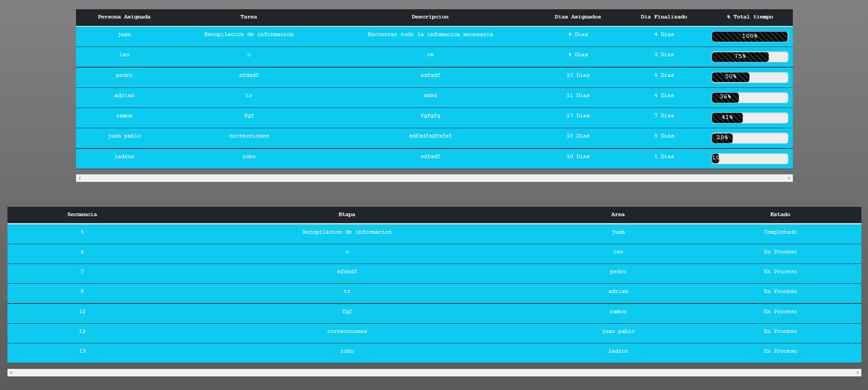868x390 pixels.
Task: Click 'Encontrar todo la infomacion necesaria' description
Action: [x=430, y=34]
